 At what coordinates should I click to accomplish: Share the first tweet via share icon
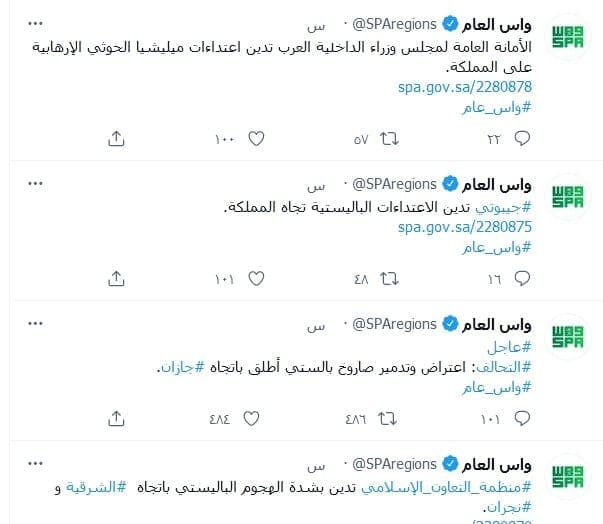point(116,138)
